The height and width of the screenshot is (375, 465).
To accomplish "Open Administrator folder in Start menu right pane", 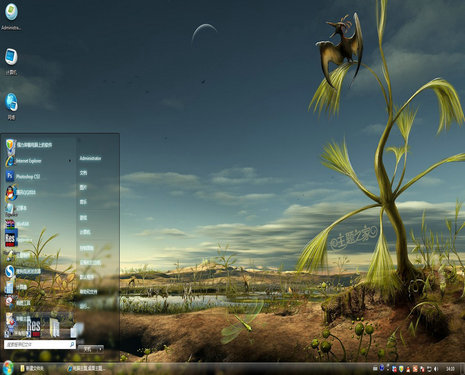I will [x=90, y=158].
